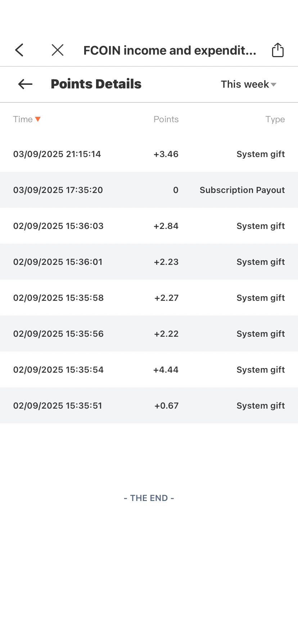Select the +2.27 System gift row

[149, 298]
